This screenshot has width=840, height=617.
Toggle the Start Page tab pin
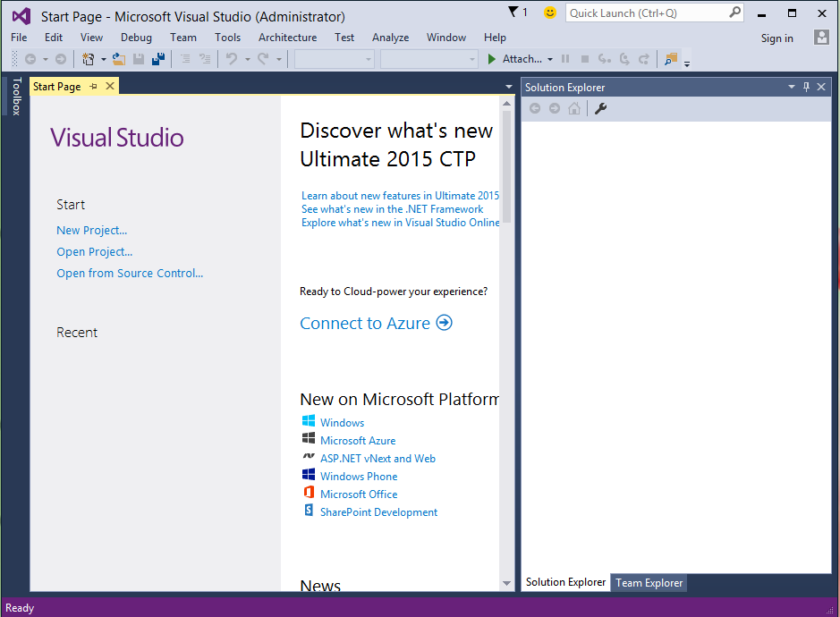(x=94, y=86)
